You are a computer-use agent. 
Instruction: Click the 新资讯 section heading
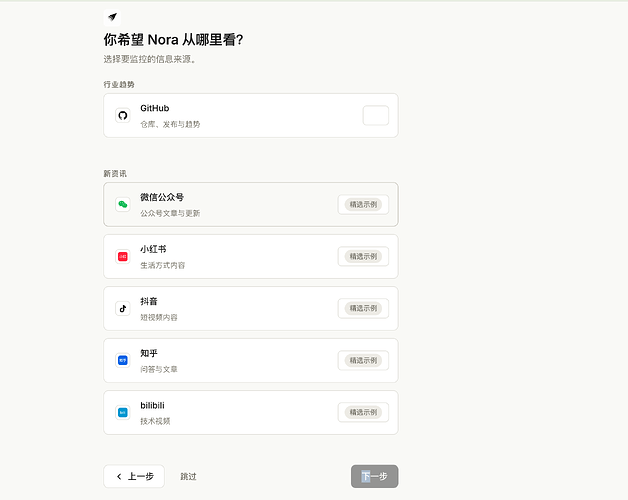click(115, 173)
